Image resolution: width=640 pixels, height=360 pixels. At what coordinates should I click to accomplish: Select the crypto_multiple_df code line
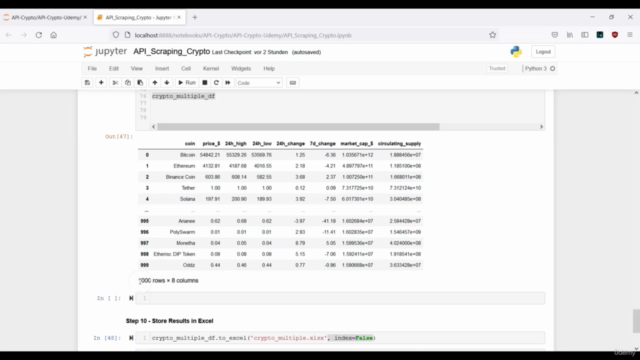click(x=183, y=96)
